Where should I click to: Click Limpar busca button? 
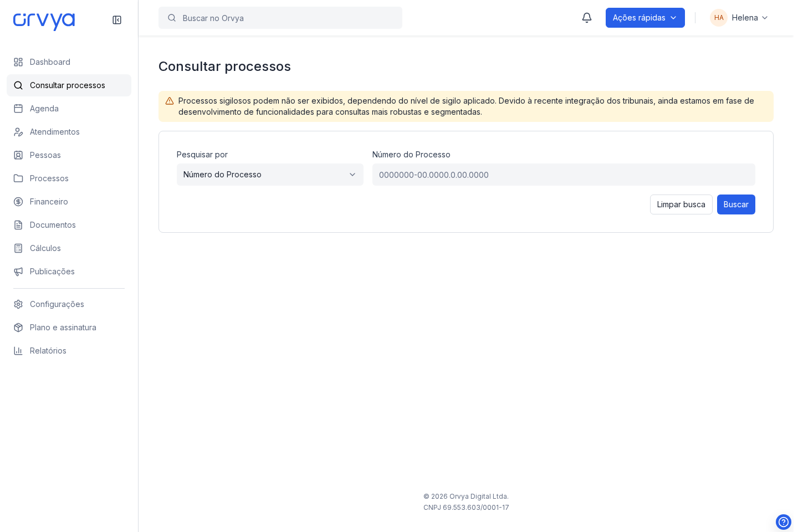(681, 204)
